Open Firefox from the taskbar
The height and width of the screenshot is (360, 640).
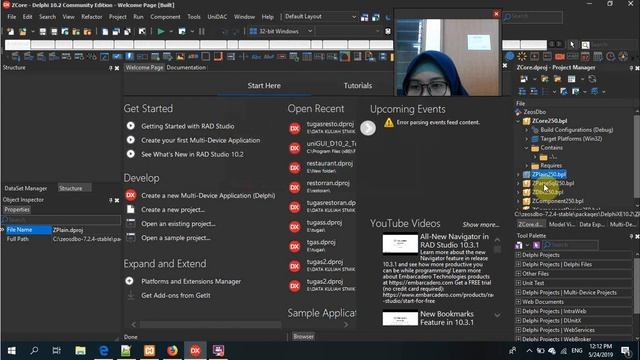(172, 351)
